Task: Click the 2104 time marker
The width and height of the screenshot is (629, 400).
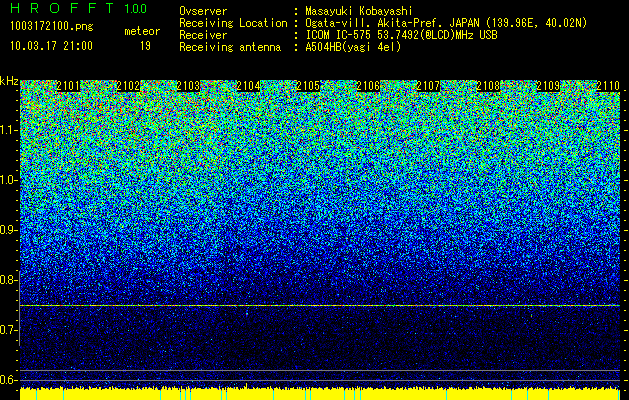Action: point(248,86)
